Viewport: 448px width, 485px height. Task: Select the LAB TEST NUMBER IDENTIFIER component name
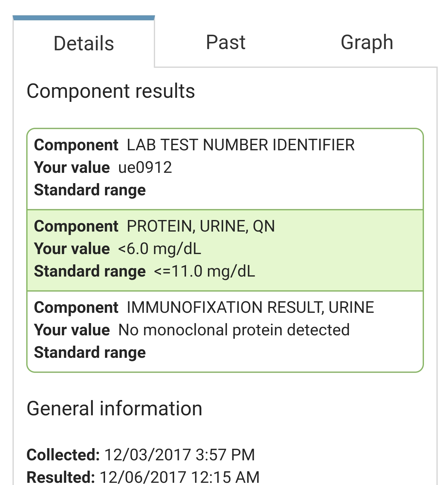pos(240,145)
